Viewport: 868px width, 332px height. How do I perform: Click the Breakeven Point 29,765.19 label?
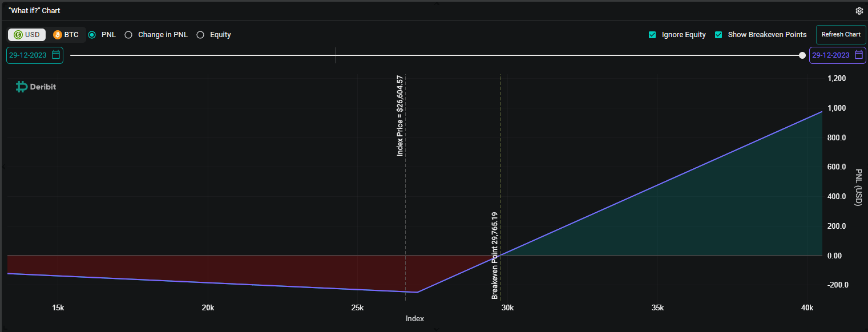495,256
